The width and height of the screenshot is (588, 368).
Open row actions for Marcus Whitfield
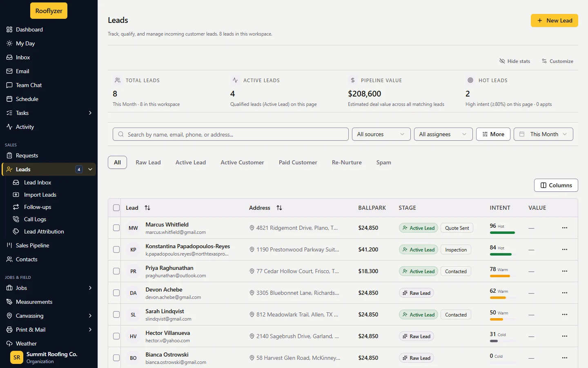tap(565, 228)
